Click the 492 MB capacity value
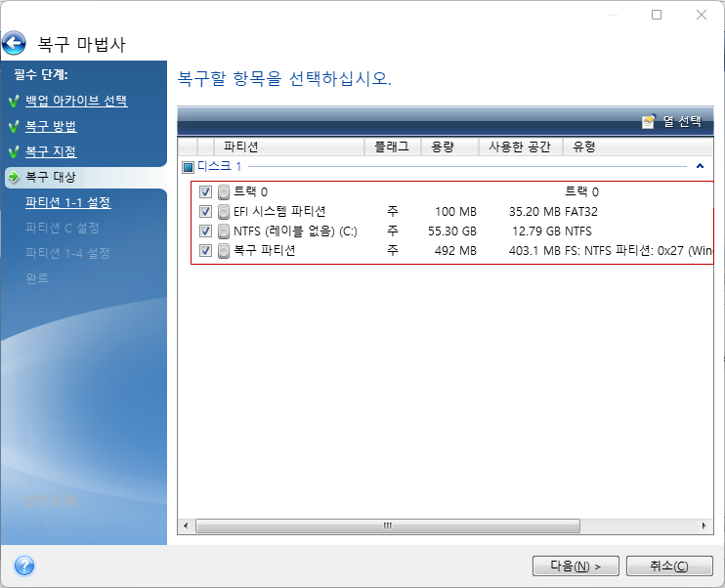Viewport: 725px width, 588px height. [x=455, y=251]
